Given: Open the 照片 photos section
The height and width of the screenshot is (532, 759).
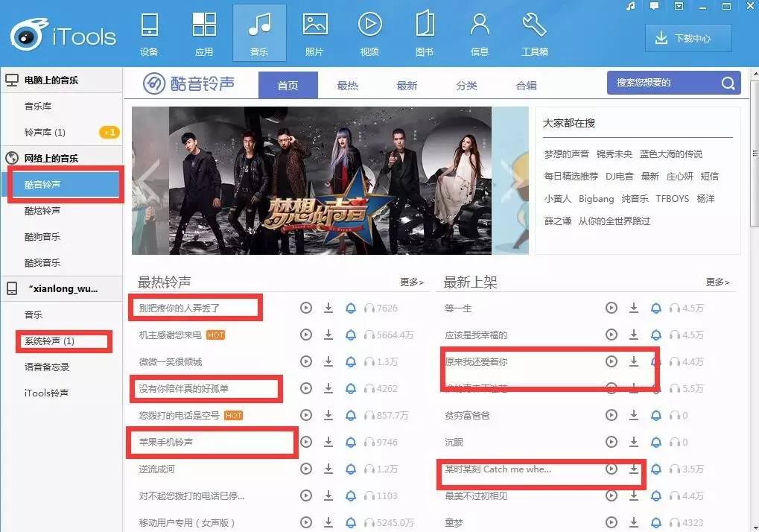Looking at the screenshot, I should point(314,34).
